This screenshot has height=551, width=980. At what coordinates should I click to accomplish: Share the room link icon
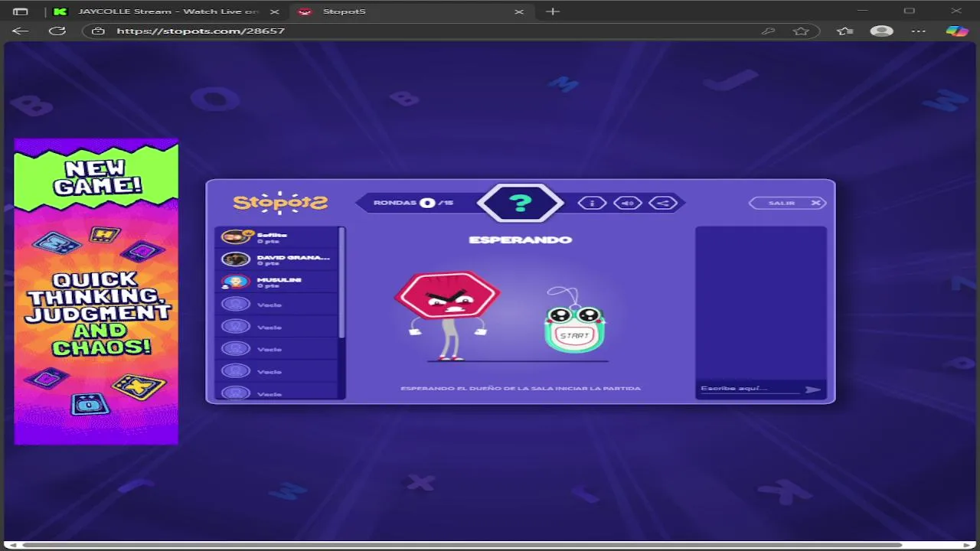click(663, 203)
